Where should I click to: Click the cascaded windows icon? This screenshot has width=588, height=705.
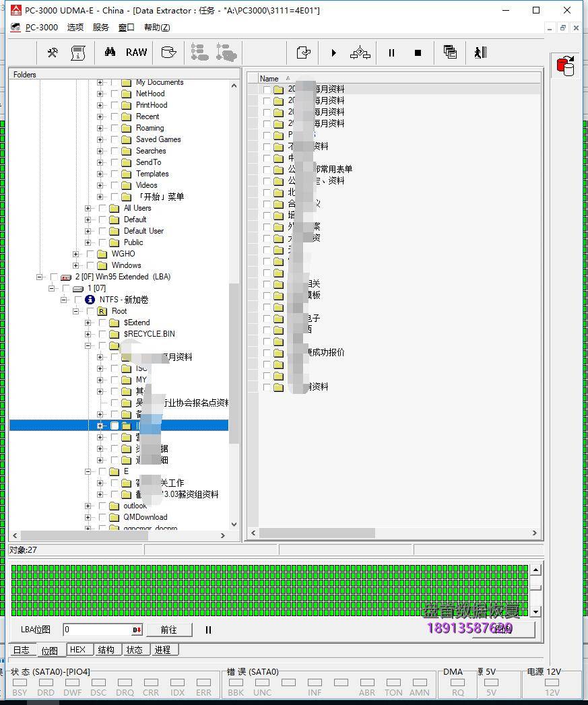click(450, 52)
